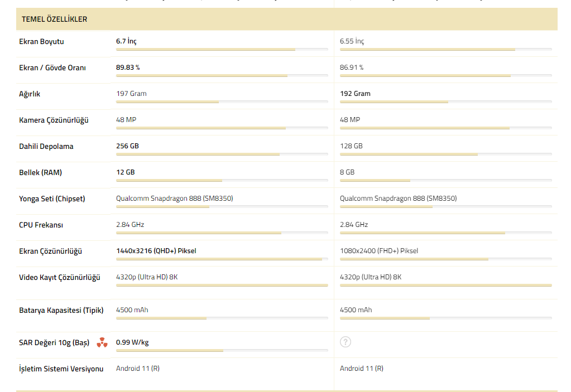
Task: Click the 192 Gram value
Action: click(355, 94)
